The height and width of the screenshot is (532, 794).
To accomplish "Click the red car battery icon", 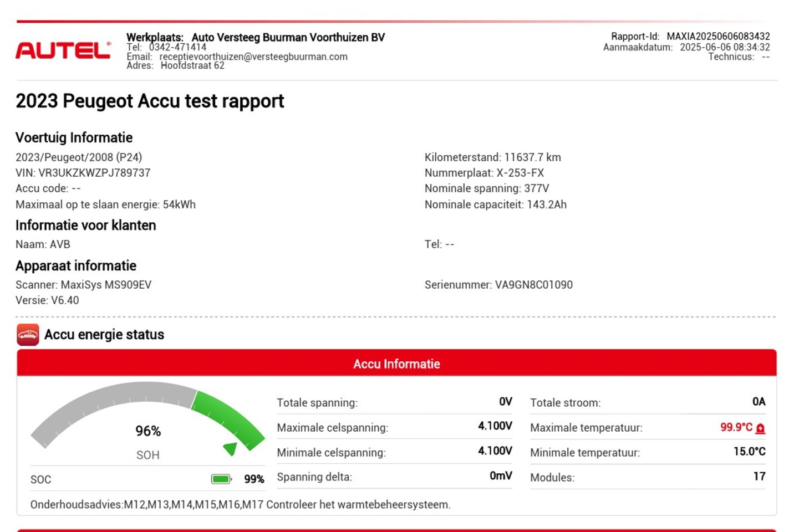I will [28, 335].
